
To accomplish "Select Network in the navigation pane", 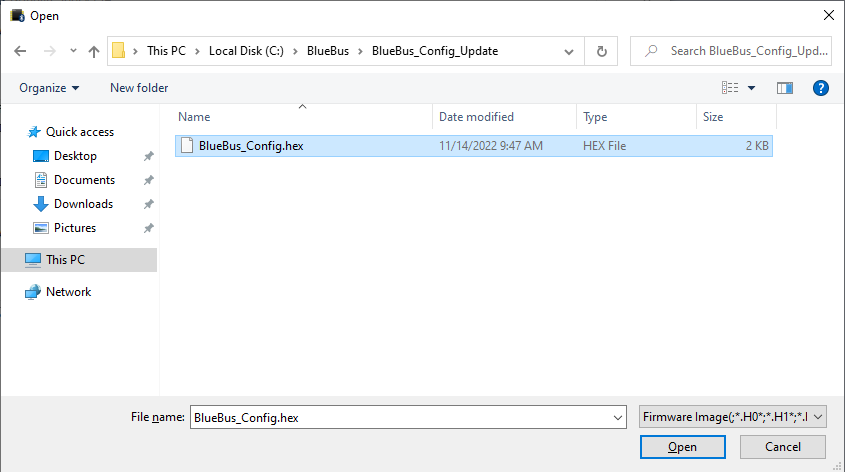I will (x=68, y=292).
